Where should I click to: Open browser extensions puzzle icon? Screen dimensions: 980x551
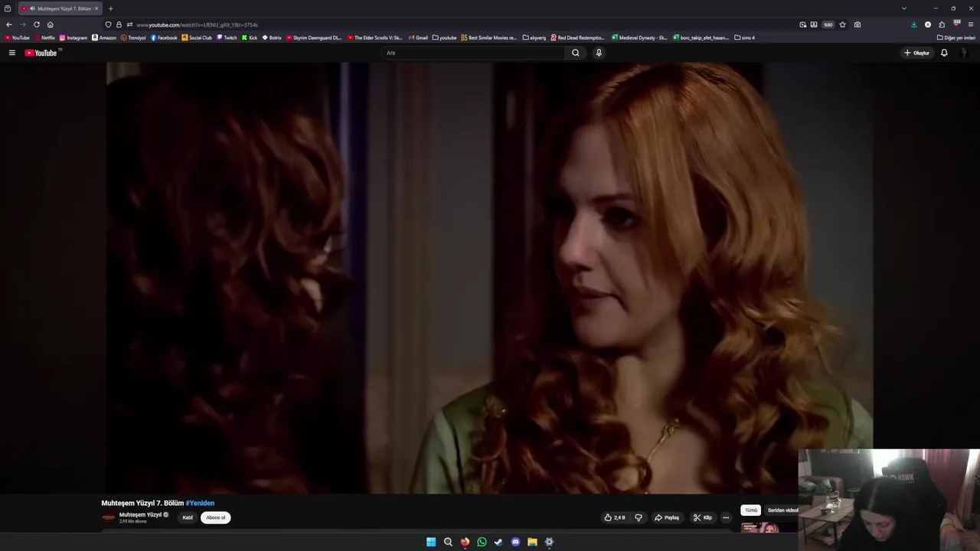942,24
